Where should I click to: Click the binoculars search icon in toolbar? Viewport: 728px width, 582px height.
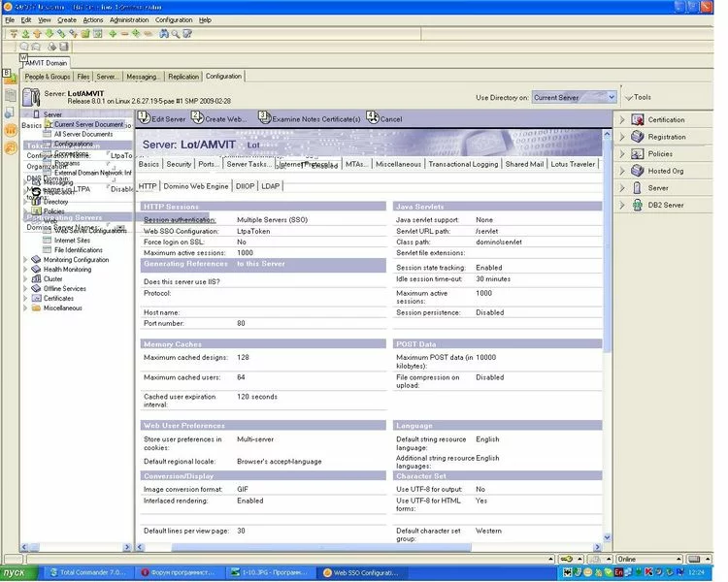[x=164, y=33]
